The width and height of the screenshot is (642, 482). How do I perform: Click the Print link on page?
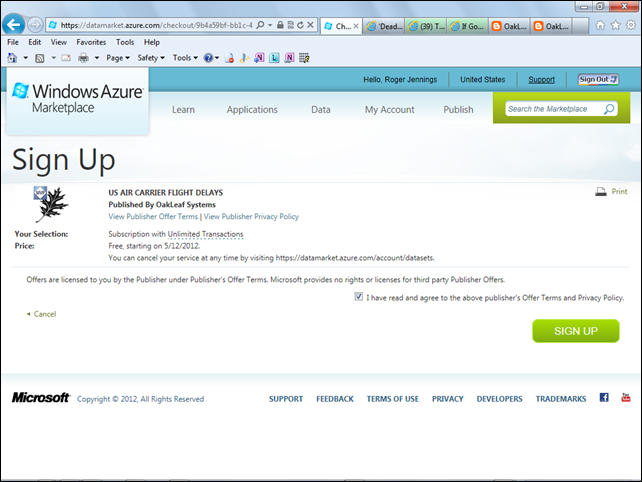pyautogui.click(x=619, y=192)
